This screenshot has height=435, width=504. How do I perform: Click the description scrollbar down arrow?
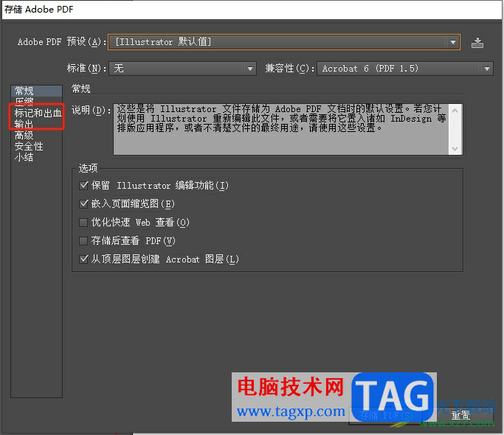click(455, 148)
